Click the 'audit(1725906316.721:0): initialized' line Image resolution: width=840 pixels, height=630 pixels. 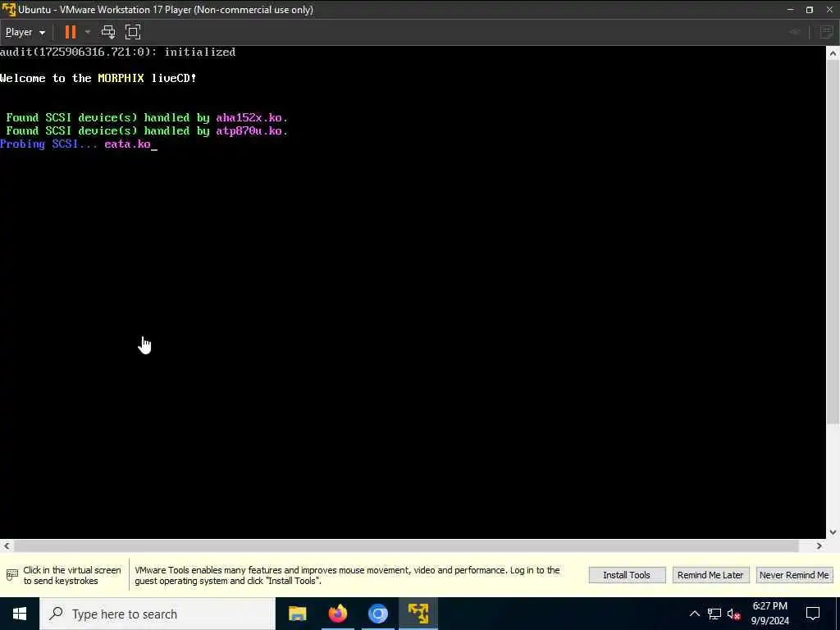pyautogui.click(x=118, y=52)
